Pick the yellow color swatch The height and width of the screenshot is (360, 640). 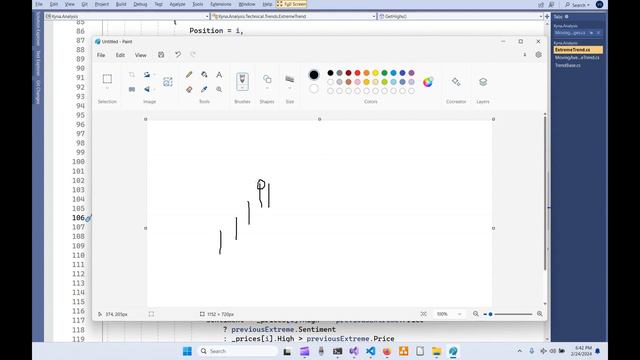click(375, 73)
